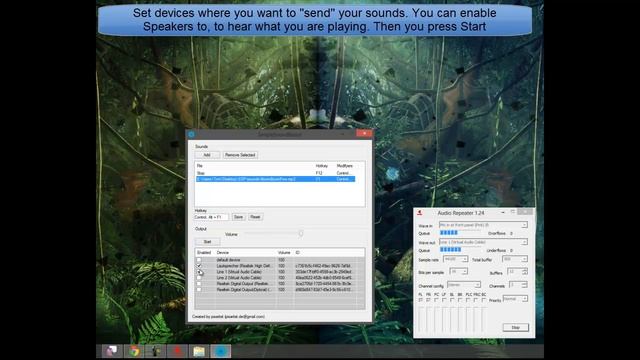Uncheck the Lautsprecher Realtek device checkbox

pos(199,266)
